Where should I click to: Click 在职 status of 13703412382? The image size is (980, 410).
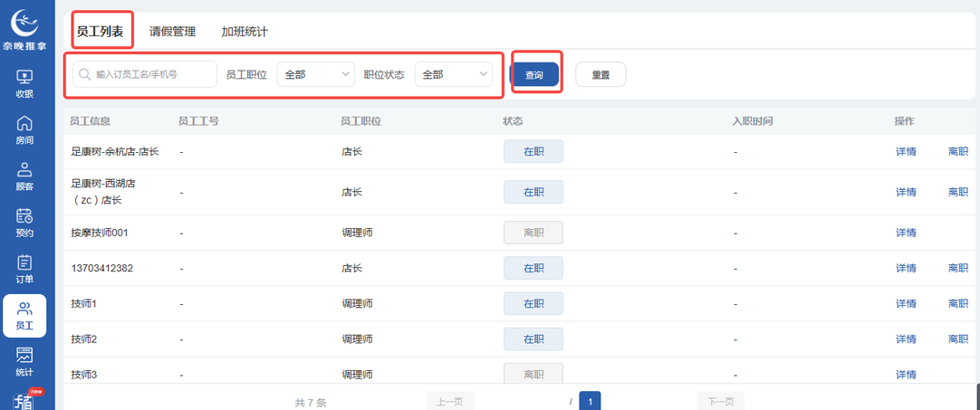click(533, 268)
